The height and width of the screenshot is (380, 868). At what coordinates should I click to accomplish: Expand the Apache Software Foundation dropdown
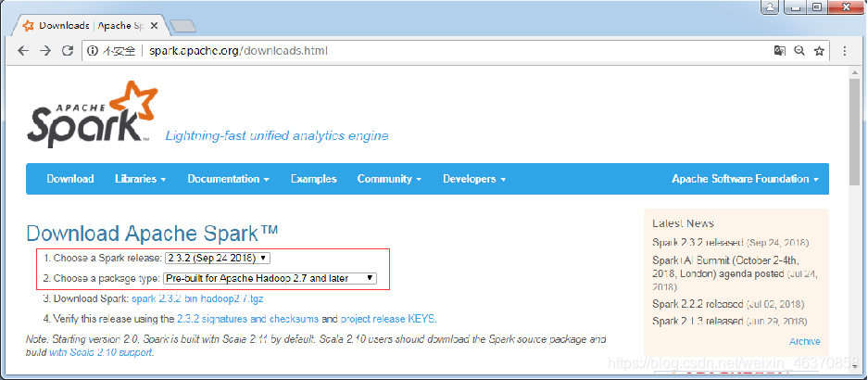tap(745, 179)
